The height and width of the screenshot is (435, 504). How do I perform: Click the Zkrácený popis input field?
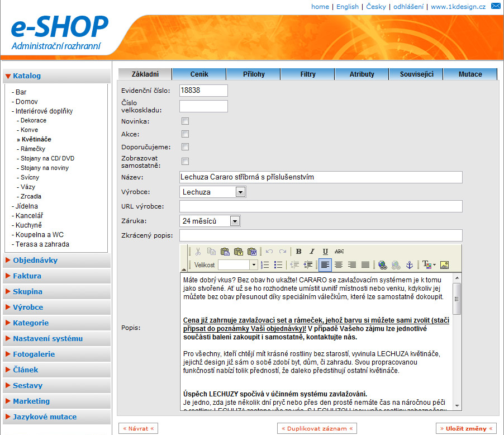(x=321, y=235)
